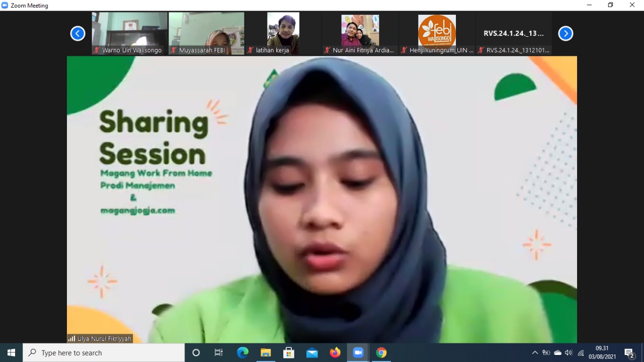Open Cortana from the taskbar circle icon
This screenshot has width=644, height=362.
(x=196, y=352)
